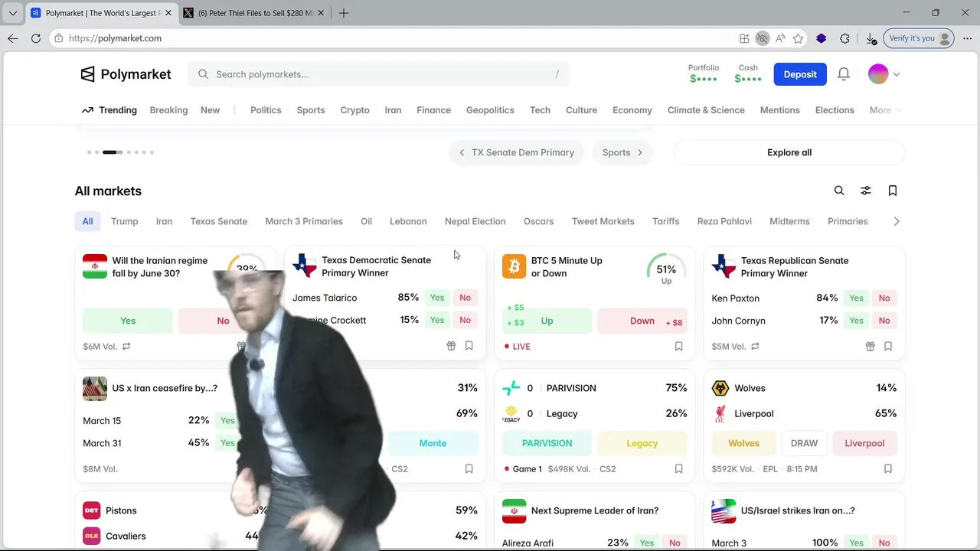Image resolution: width=980 pixels, height=551 pixels.
Task: Click the Pistons DET team icon
Action: (92, 510)
